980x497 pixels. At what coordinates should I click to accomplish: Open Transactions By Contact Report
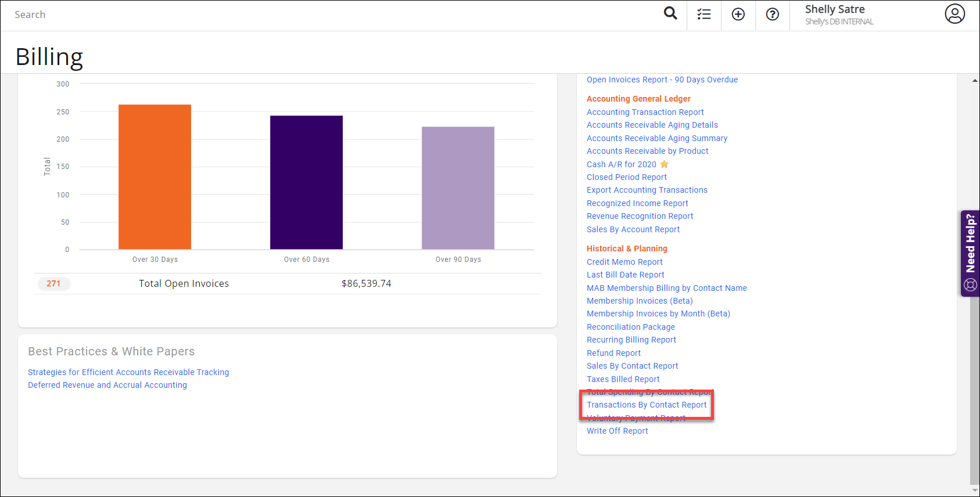tap(647, 405)
